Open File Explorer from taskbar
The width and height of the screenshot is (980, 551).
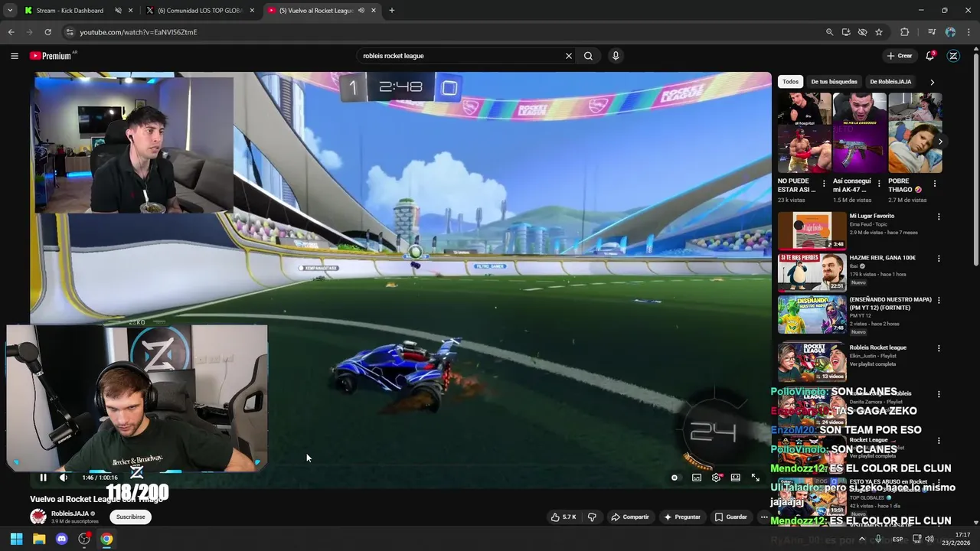pos(39,539)
